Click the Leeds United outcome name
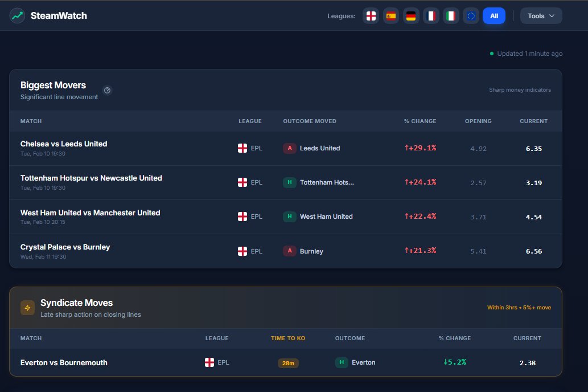 click(320, 148)
